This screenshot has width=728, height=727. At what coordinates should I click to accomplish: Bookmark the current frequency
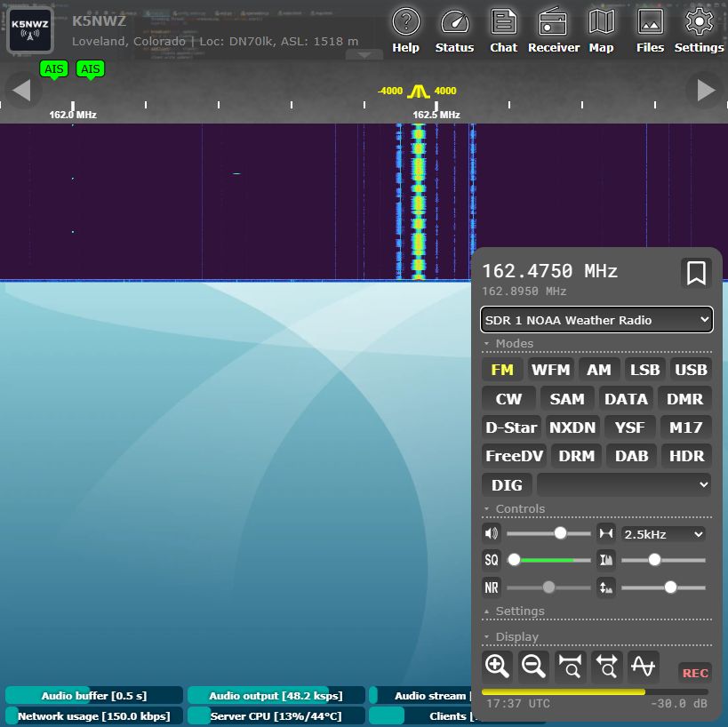coord(696,273)
